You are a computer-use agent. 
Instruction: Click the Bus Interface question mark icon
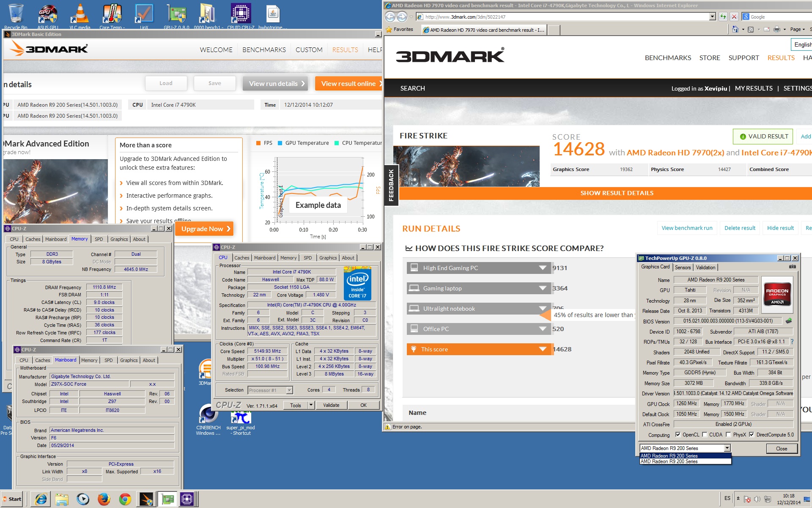(x=792, y=342)
